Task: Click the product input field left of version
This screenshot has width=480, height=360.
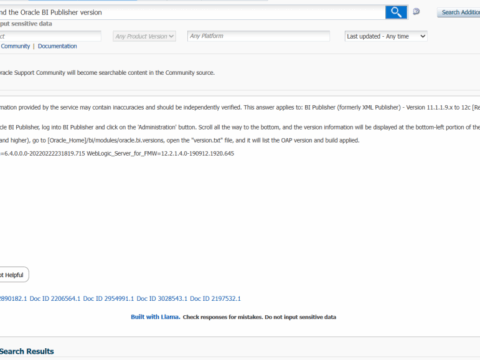Action: (x=50, y=36)
